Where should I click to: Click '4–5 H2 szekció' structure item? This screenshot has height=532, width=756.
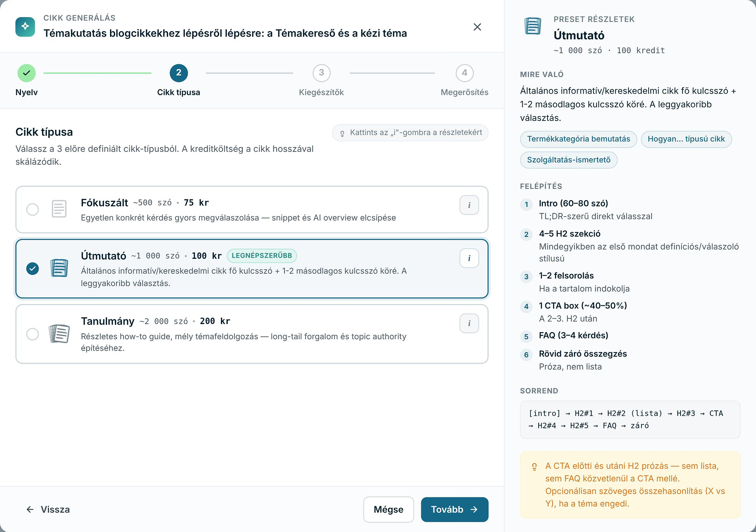570,234
